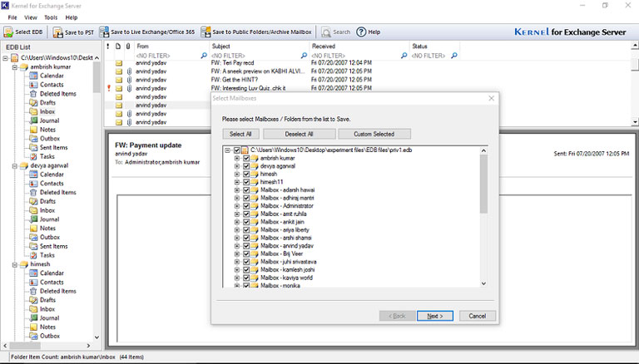The image size is (639, 364).
Task: Open the View menu
Action: (31, 17)
